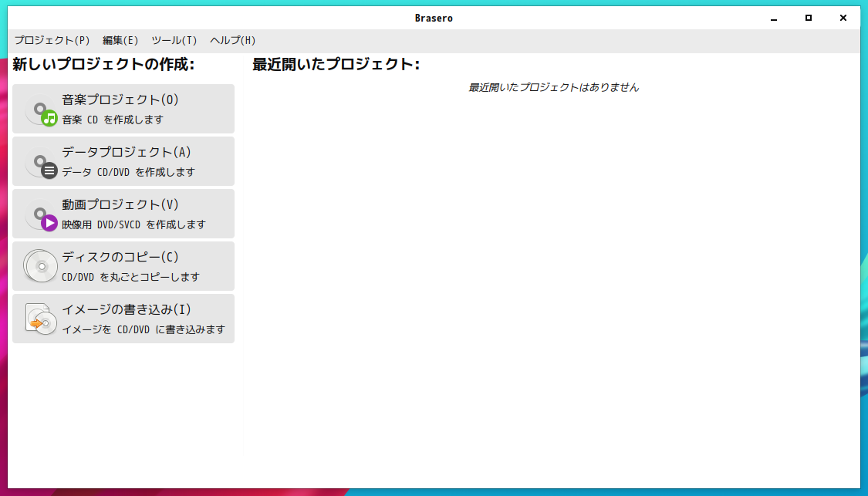The width and height of the screenshot is (868, 496).
Task: Maximize the Brasero window
Action: pyautogui.click(x=809, y=19)
